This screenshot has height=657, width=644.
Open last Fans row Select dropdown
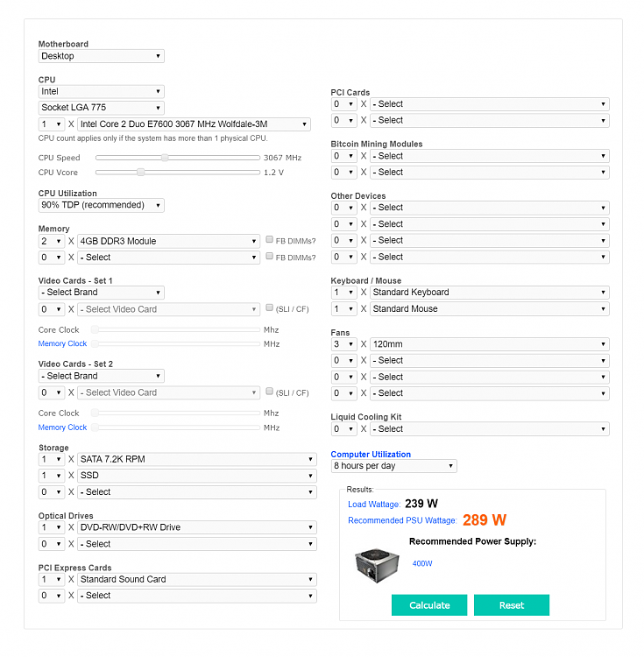coord(490,393)
